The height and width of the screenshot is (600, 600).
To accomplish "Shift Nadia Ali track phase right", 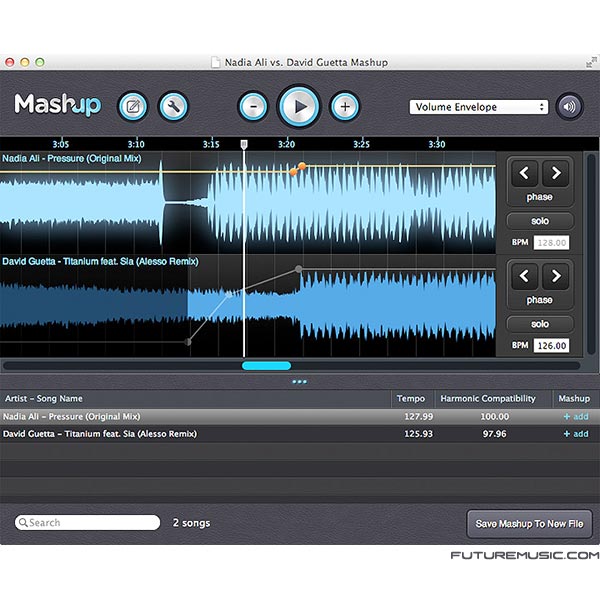I will pos(556,173).
